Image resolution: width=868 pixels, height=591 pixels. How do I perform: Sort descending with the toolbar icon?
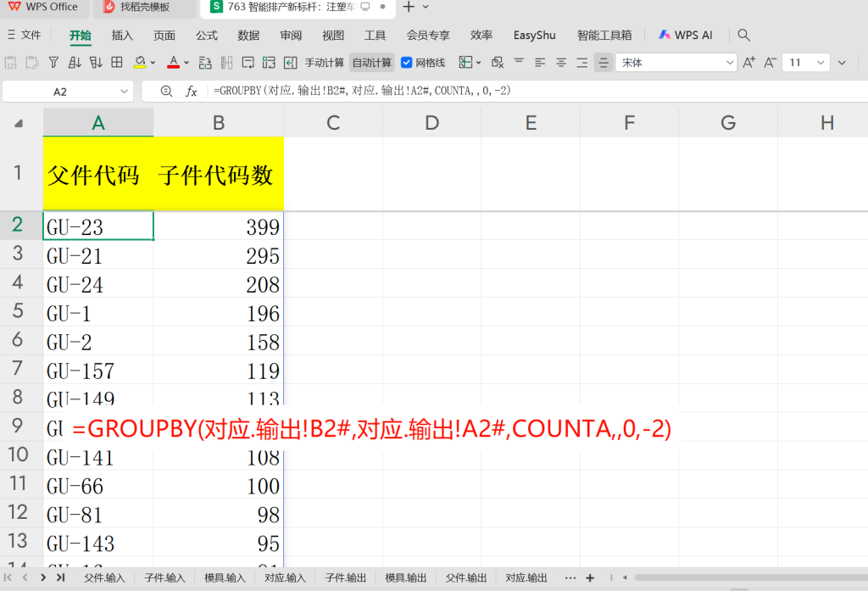tap(96, 63)
